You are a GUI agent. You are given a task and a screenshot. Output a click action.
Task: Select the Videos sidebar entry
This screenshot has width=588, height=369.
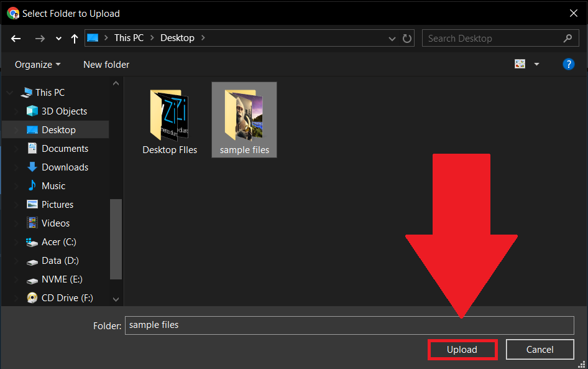coord(55,223)
